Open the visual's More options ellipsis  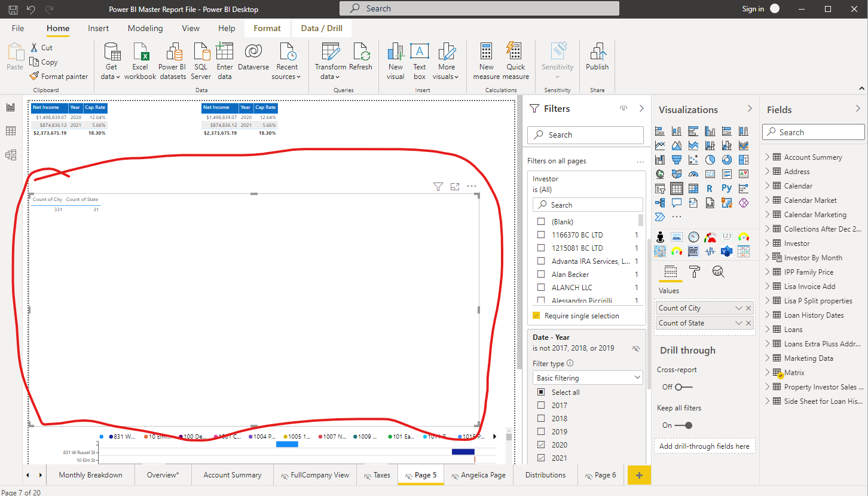coord(472,187)
